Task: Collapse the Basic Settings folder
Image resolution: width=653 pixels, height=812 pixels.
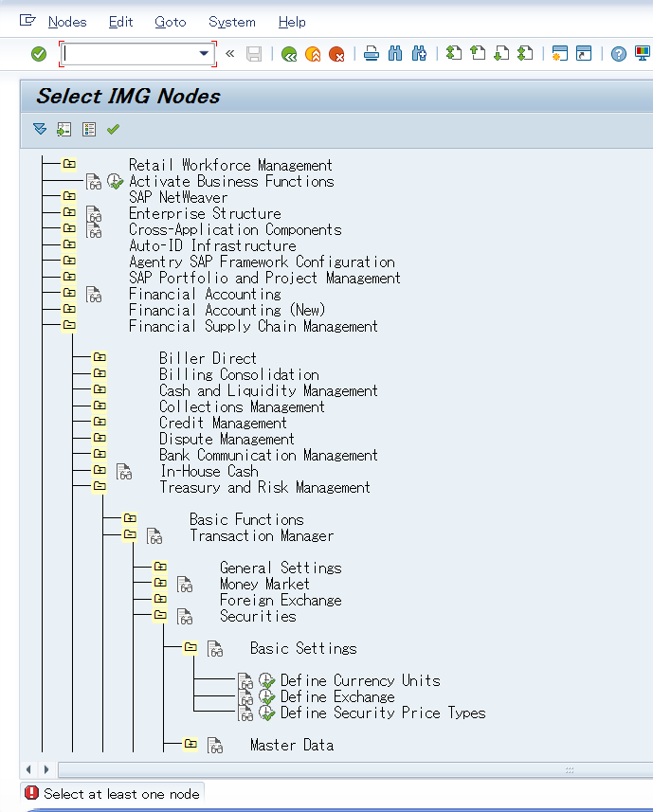Action: click(x=190, y=647)
